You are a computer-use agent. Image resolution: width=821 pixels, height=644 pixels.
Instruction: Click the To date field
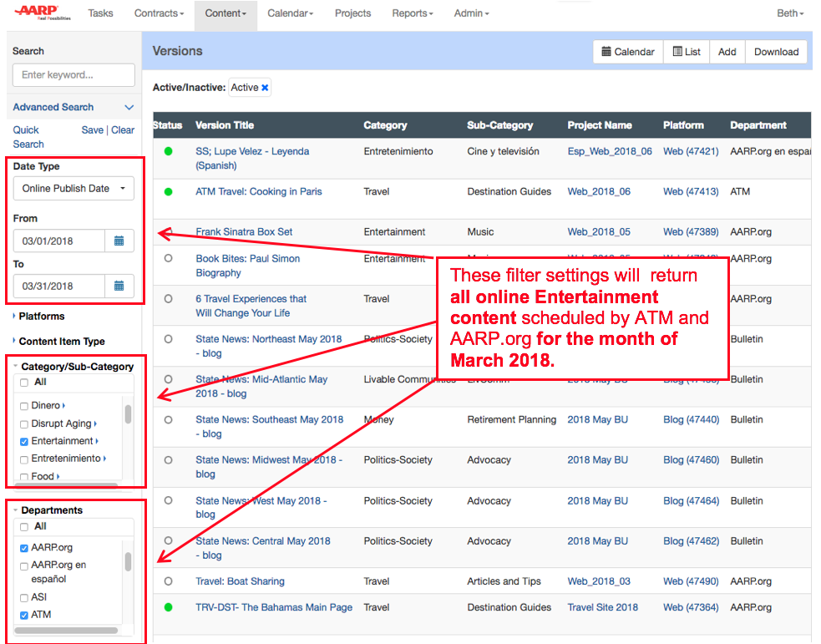tap(59, 286)
